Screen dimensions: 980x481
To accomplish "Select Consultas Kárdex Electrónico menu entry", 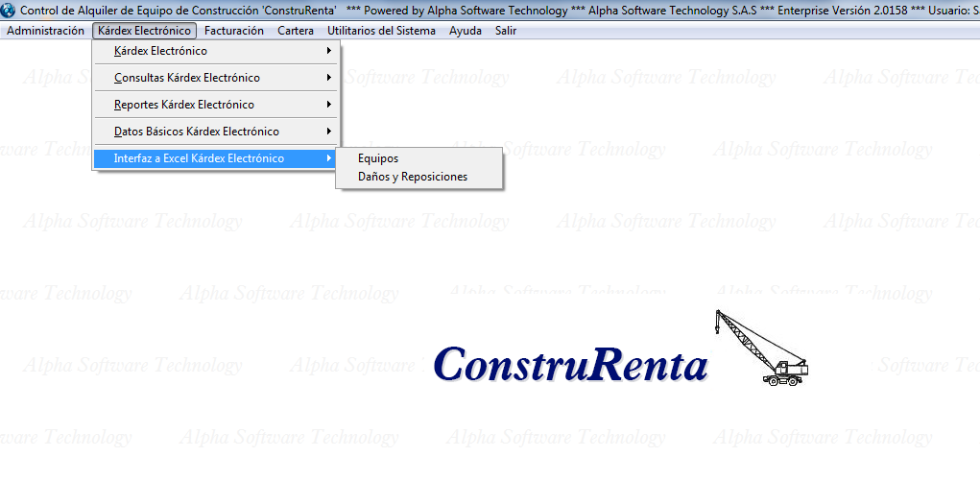I will 186,78.
